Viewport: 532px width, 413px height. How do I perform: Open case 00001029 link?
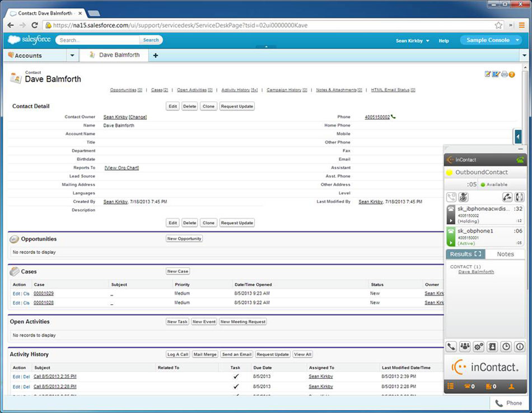[x=44, y=294]
